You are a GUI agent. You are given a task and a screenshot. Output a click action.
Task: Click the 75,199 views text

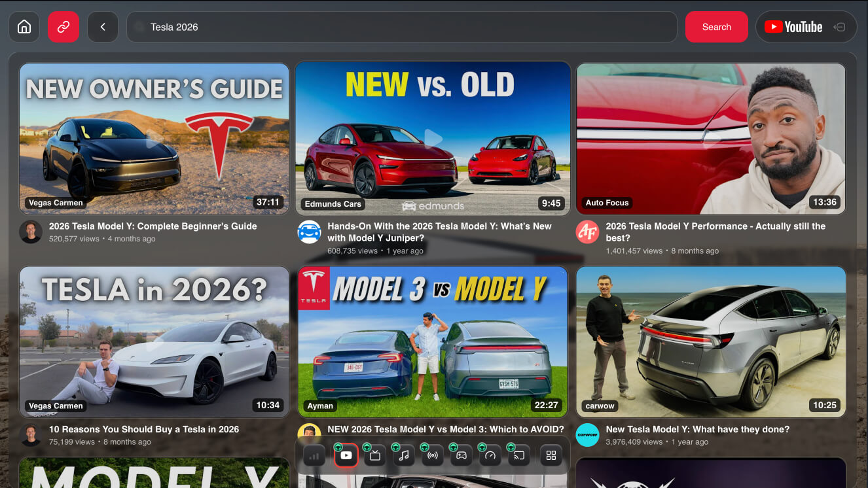(x=72, y=442)
